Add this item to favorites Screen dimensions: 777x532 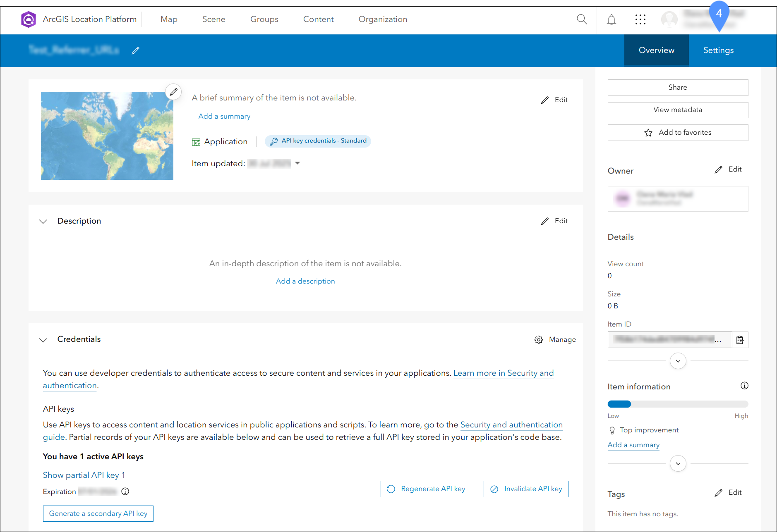tap(678, 133)
